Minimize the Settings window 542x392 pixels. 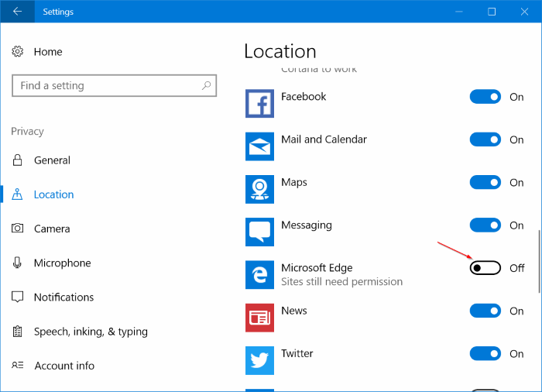[x=459, y=12]
